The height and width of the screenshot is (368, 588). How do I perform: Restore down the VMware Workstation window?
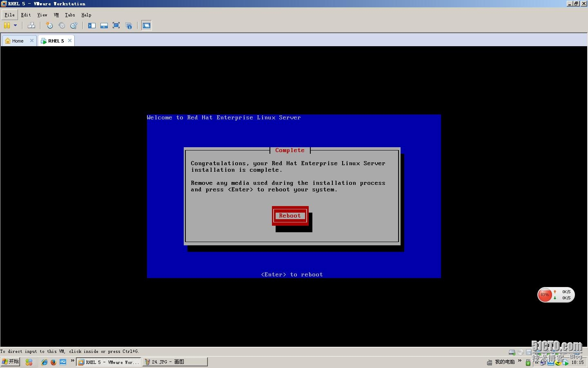pyautogui.click(x=577, y=4)
